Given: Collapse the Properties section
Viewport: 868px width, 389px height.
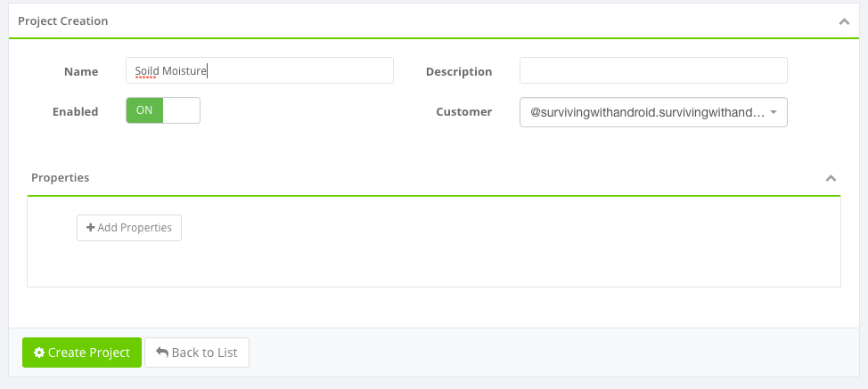Looking at the screenshot, I should pos(831,178).
